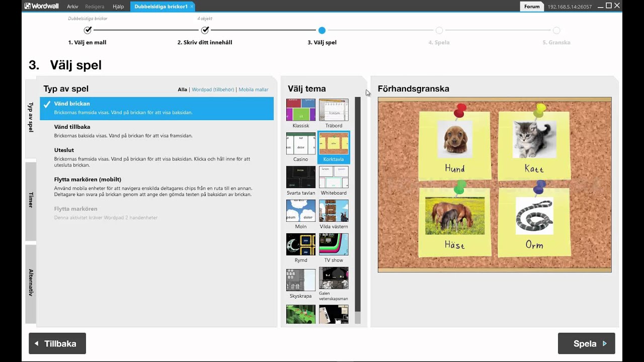Screen dimensions: 644x362
Task: Select the Vilda västern theme
Action: click(334, 211)
